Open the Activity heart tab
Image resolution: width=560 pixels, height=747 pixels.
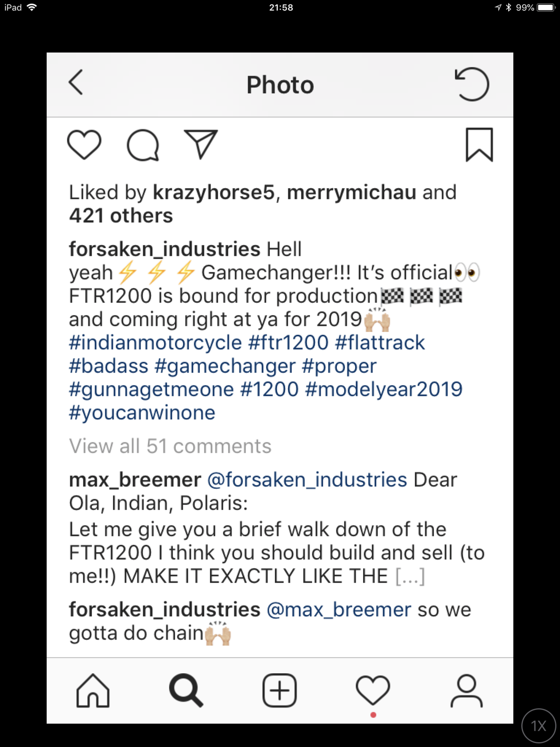[x=373, y=691]
